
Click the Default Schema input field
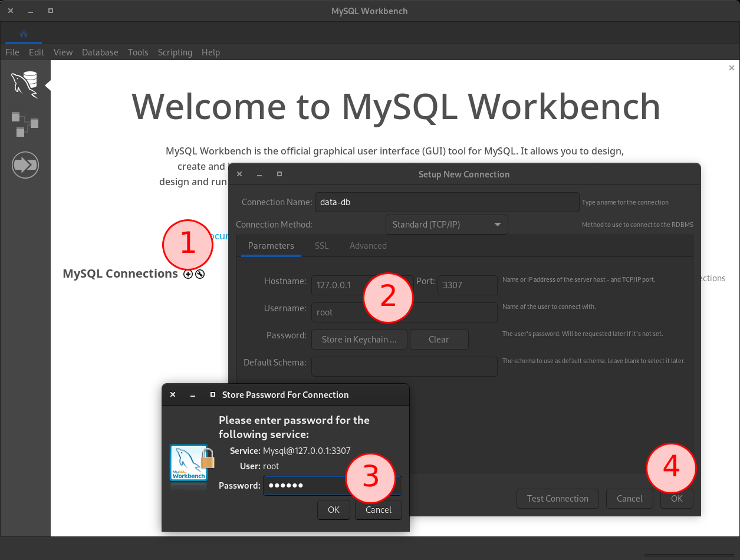pyautogui.click(x=404, y=366)
